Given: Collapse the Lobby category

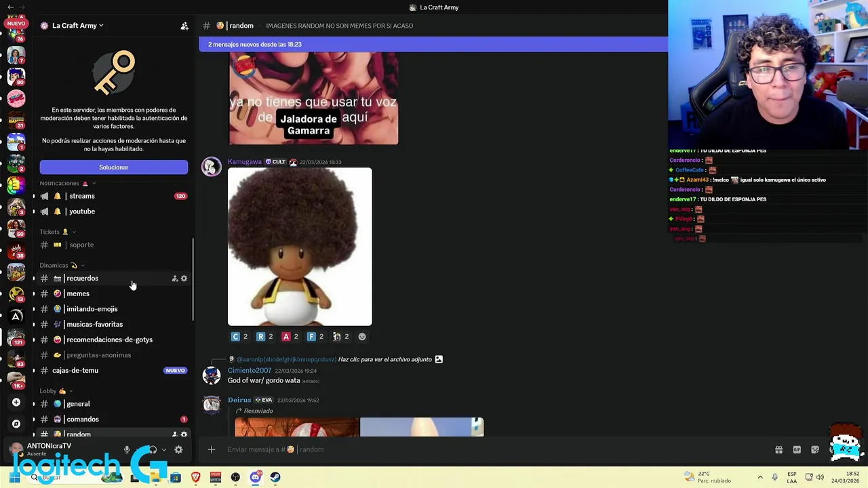Looking at the screenshot, I should pyautogui.click(x=56, y=391).
